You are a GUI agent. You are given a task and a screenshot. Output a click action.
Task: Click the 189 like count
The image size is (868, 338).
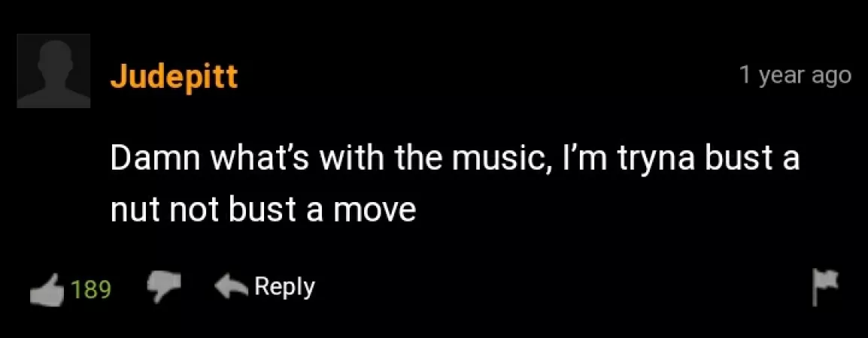coord(91,288)
